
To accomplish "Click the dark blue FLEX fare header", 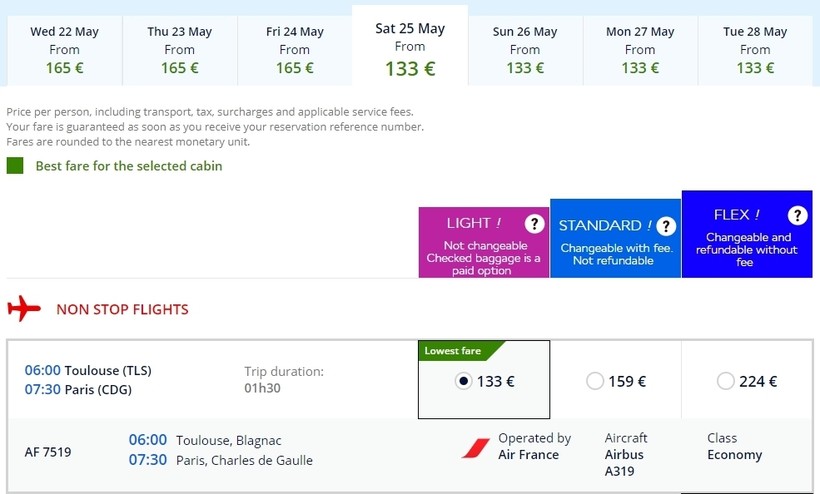I will (x=740, y=243).
